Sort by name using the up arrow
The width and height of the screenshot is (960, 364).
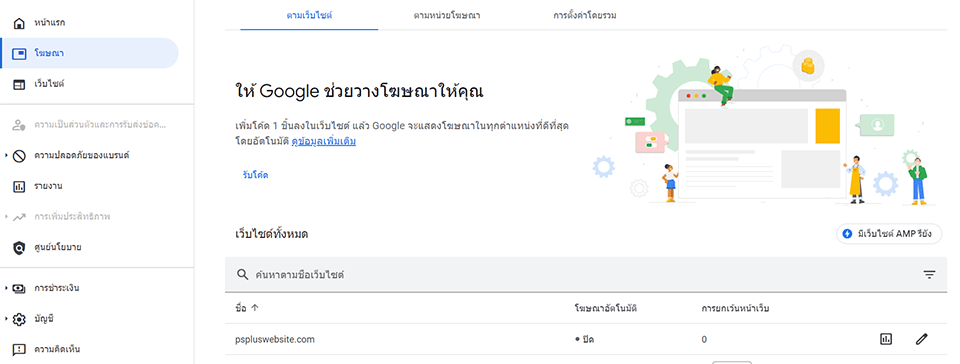click(x=255, y=308)
